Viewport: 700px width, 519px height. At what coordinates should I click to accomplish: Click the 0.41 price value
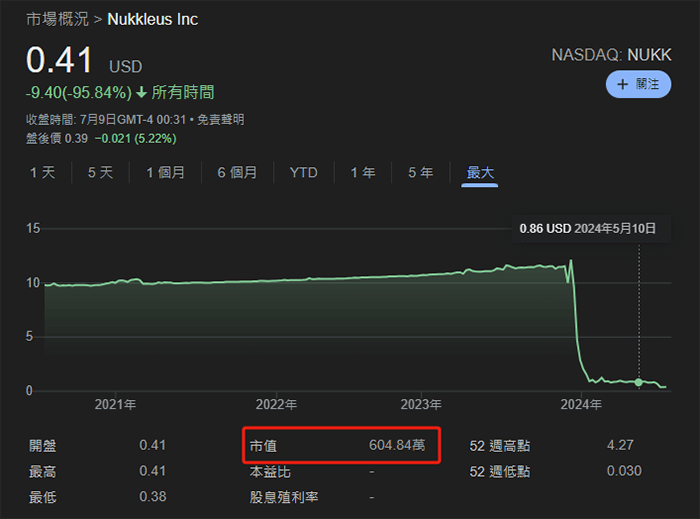59,60
